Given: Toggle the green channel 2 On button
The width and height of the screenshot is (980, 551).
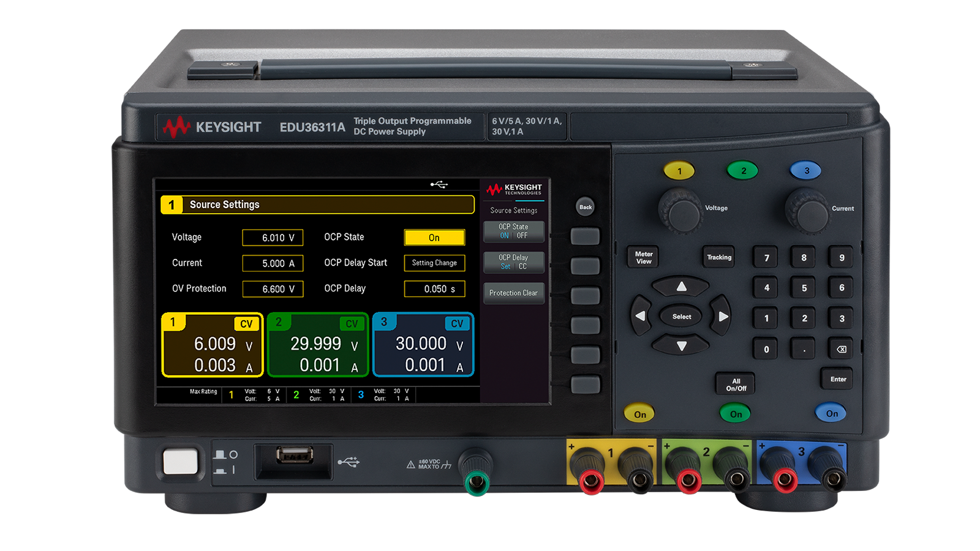Looking at the screenshot, I should coord(736,414).
